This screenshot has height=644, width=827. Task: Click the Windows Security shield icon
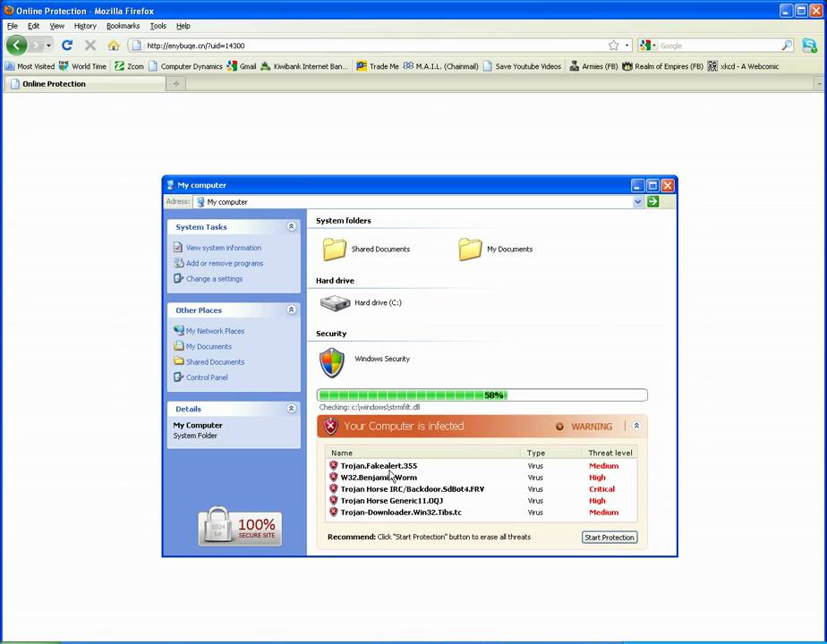(x=332, y=362)
